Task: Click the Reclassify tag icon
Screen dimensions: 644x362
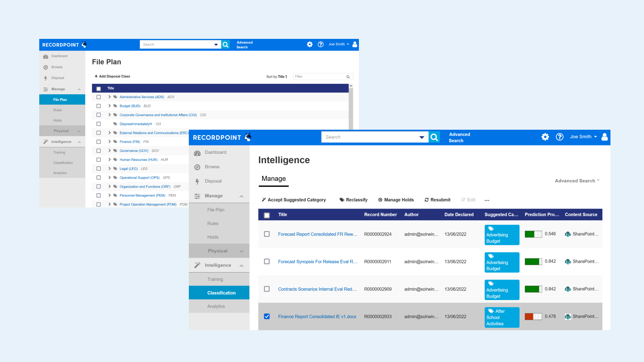Action: tap(342, 200)
